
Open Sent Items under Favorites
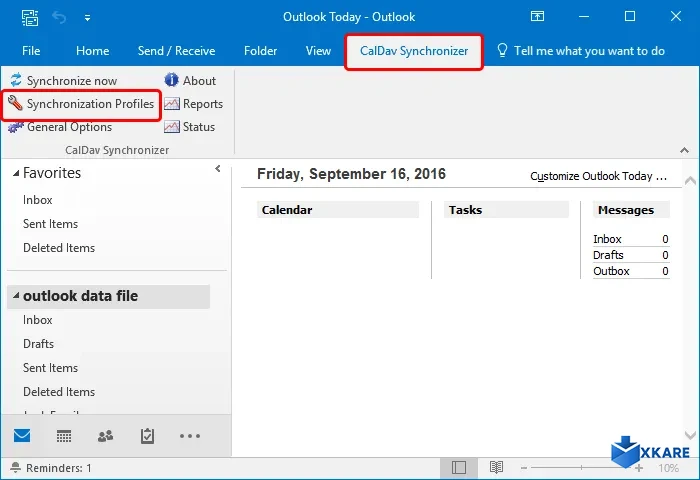50,224
